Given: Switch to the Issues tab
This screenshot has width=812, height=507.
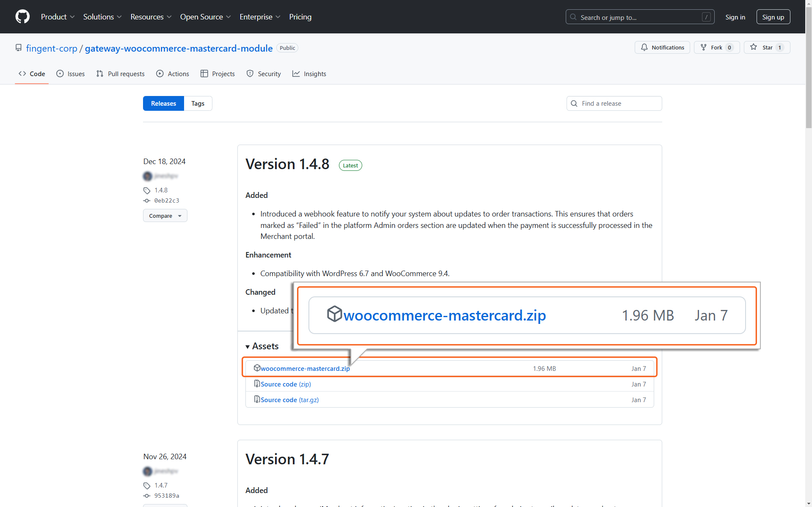Looking at the screenshot, I should 71,74.
